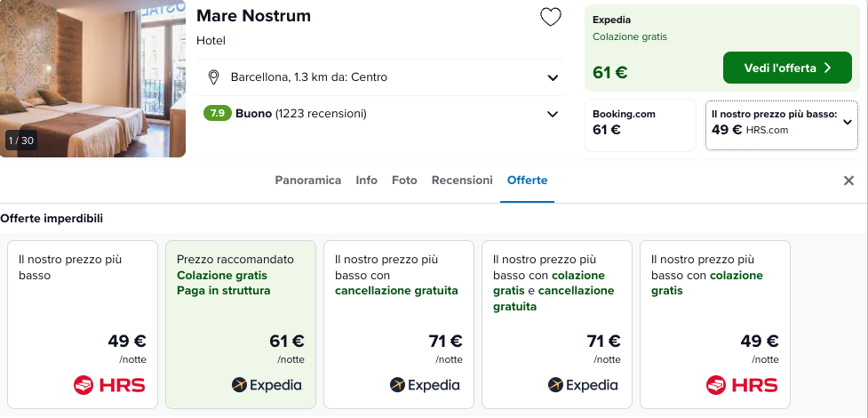This screenshot has width=868, height=418.
Task: Click the Expedia logo in the free cancellation card
Action: click(x=426, y=385)
